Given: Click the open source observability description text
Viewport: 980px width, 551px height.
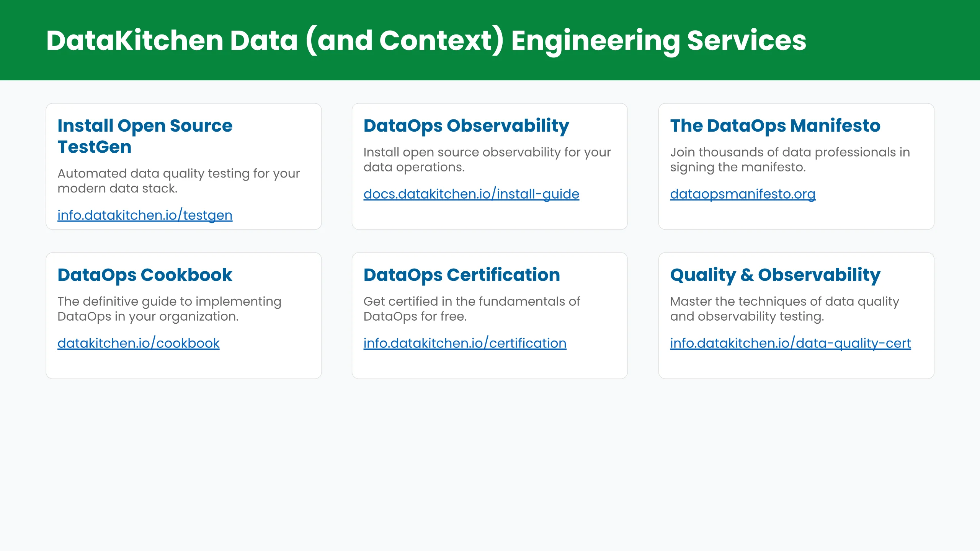Looking at the screenshot, I should (x=487, y=160).
